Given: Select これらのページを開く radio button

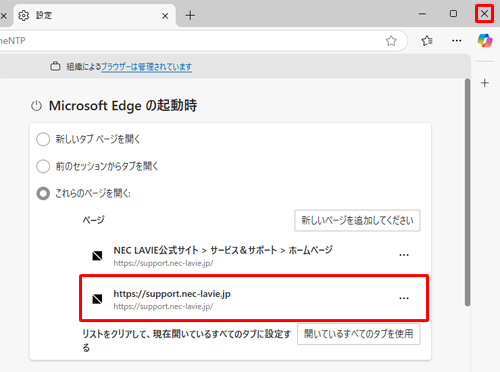Looking at the screenshot, I should click(43, 193).
